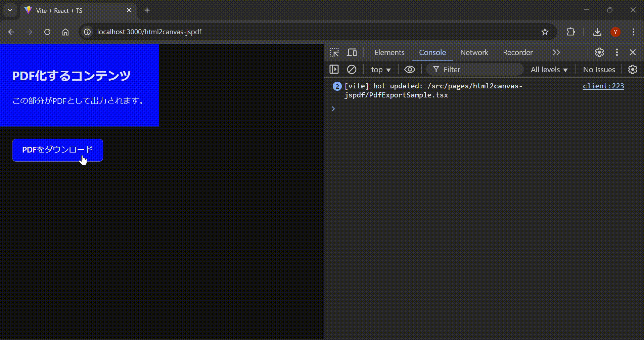Screen dimensions: 644x340
Task: Clear the console output
Action: pyautogui.click(x=352, y=69)
